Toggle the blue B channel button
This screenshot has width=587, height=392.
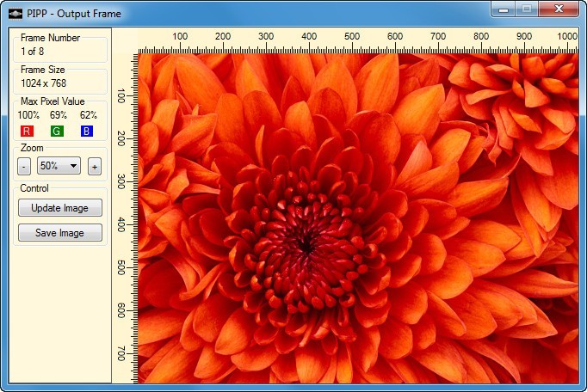point(86,131)
